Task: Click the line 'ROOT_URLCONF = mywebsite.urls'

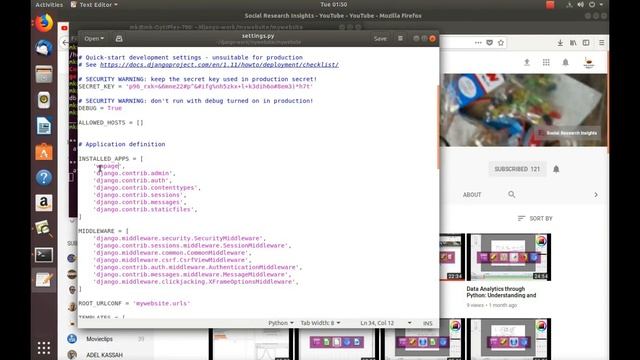Action: pos(134,303)
